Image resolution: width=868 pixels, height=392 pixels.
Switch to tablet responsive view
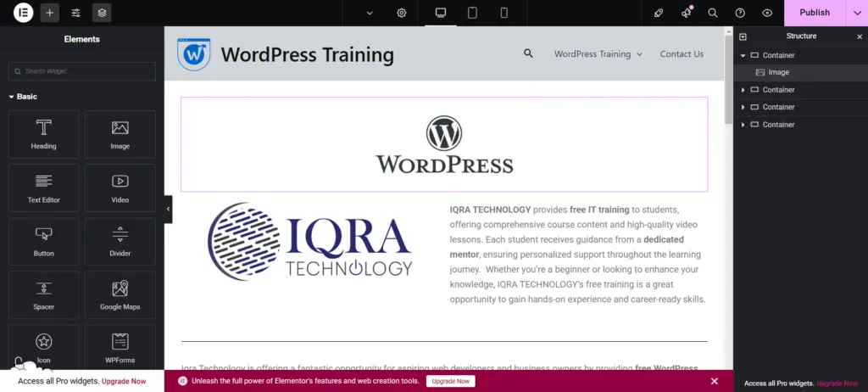coord(472,13)
